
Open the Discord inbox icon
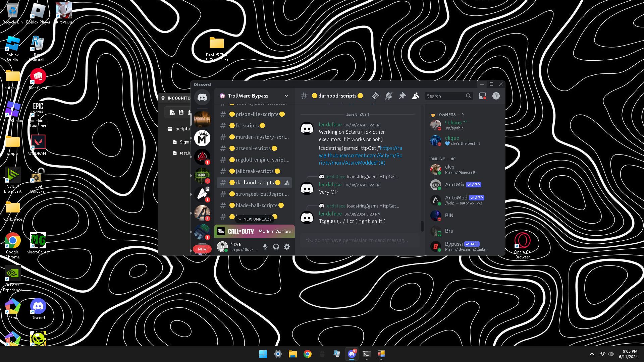[x=482, y=96]
